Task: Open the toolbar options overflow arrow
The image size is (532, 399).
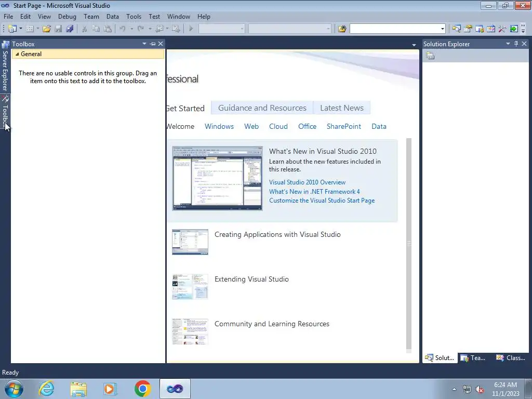Action: click(523, 29)
